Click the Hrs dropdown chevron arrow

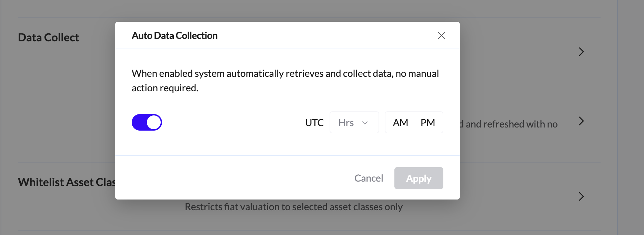[x=365, y=123]
